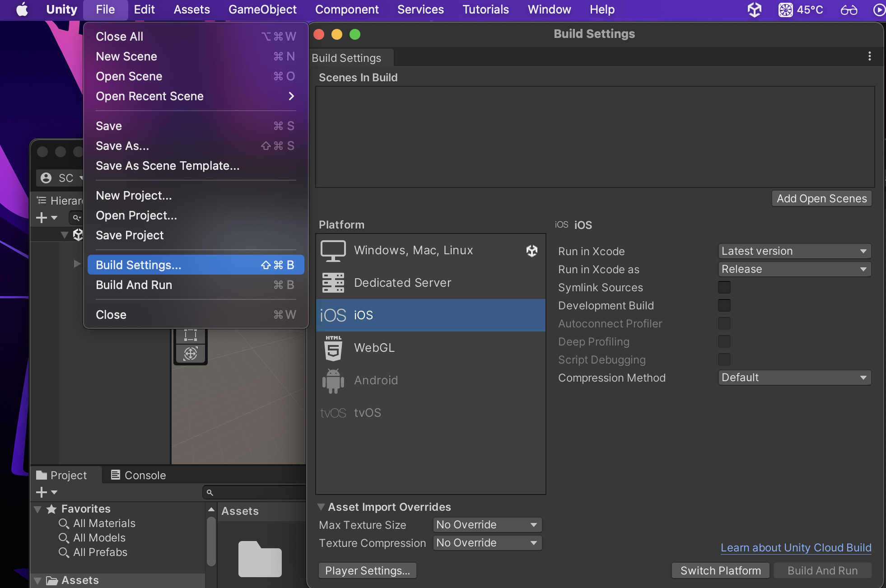Click Player Settings... button
886x588 pixels.
[x=367, y=571]
